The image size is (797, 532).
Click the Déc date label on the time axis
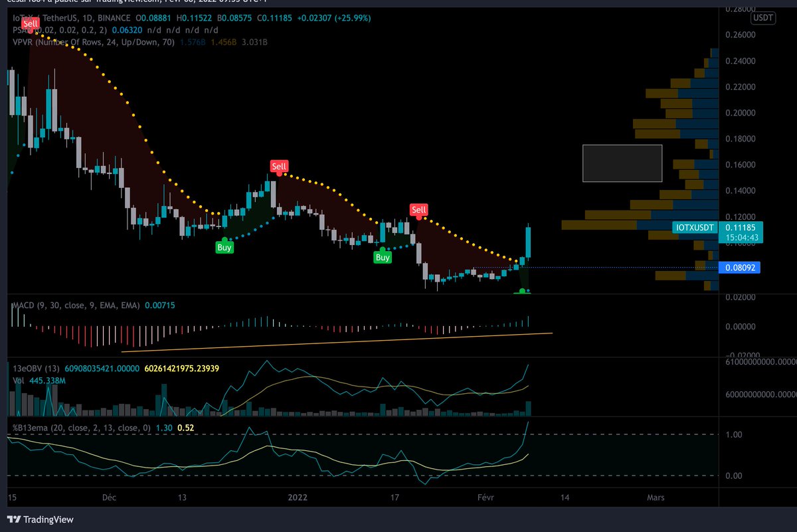point(110,497)
